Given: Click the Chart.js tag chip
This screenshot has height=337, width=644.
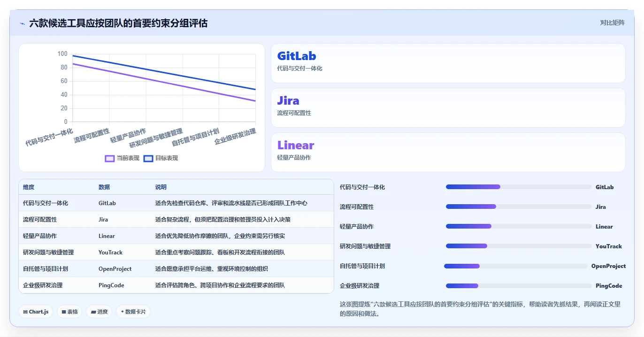Looking at the screenshot, I should (36, 312).
